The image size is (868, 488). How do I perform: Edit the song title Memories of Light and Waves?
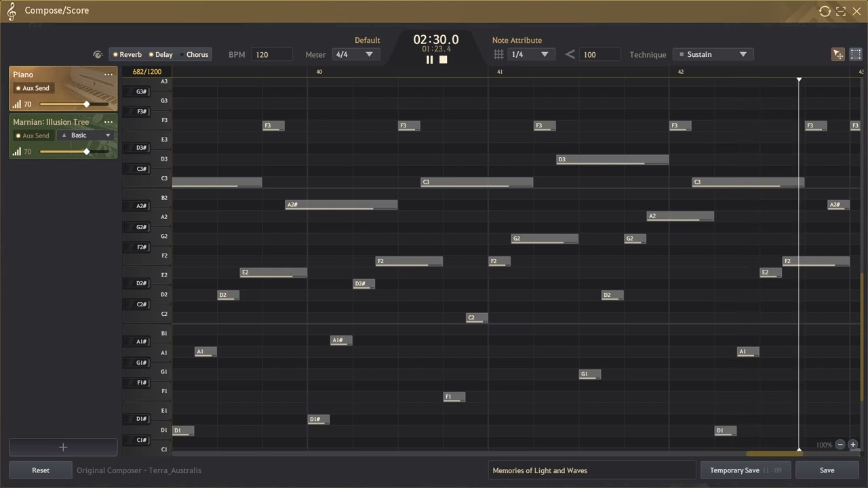pos(592,470)
